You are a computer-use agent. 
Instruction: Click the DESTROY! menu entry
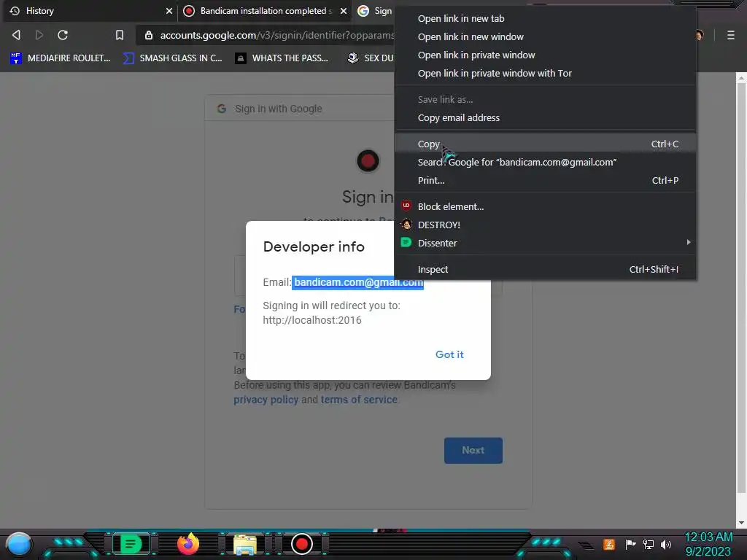(x=546, y=225)
